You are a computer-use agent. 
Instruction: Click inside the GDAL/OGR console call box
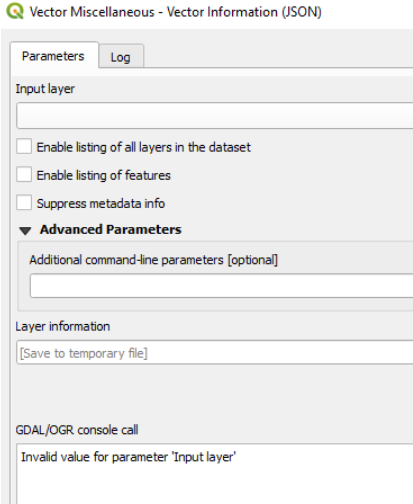pos(215,474)
